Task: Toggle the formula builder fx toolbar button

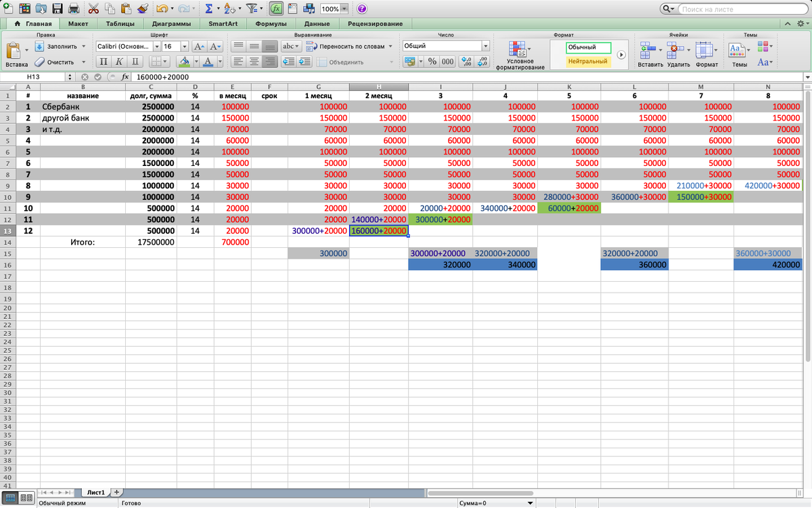Action: coord(276,9)
